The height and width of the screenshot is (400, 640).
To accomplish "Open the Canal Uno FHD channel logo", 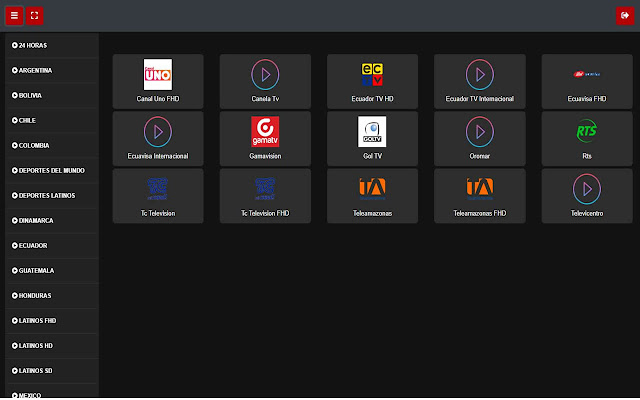I will (158, 74).
